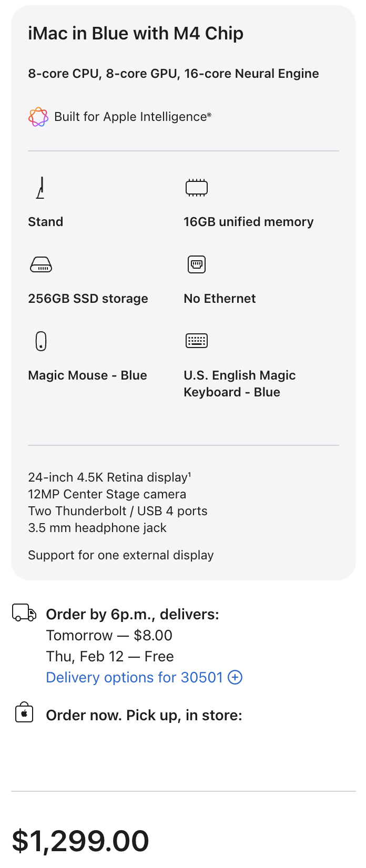Expand delivery options with plus circle icon

pyautogui.click(x=235, y=677)
